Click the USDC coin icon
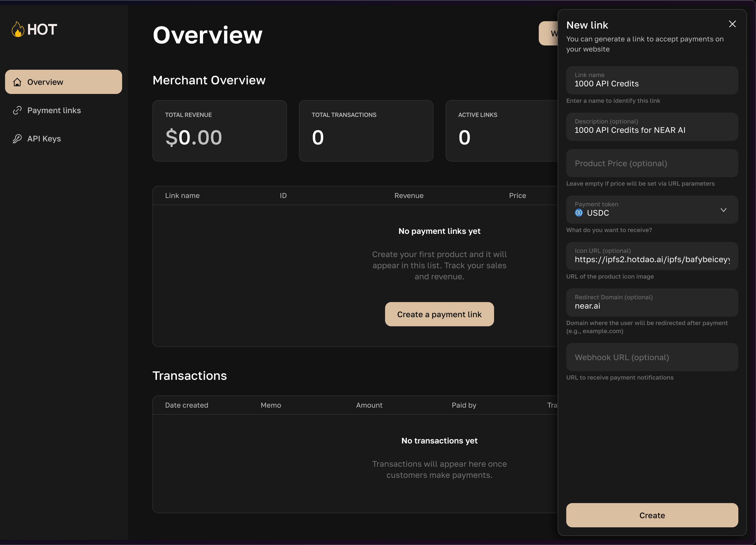Viewport: 756px width, 545px height. point(579,213)
